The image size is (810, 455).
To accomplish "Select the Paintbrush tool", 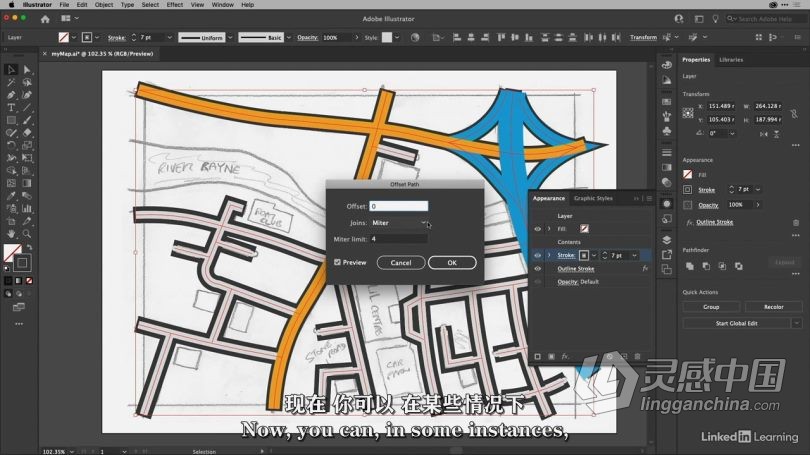I will tap(27, 120).
